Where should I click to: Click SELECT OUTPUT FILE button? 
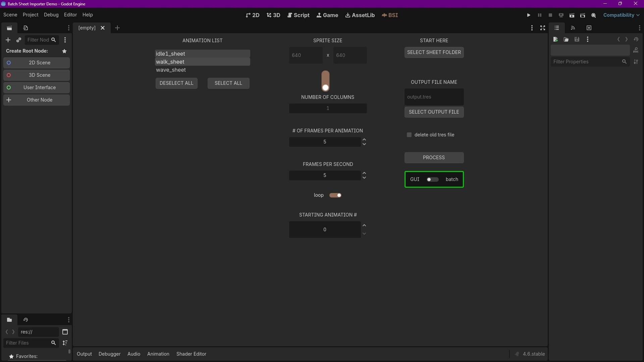pyautogui.click(x=434, y=112)
